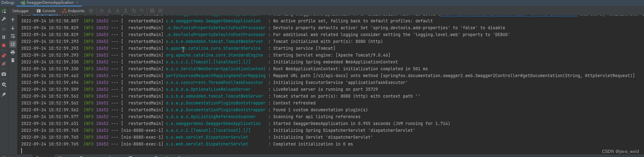Pause the running program
Screen dimensions: 644x157
click(4, 37)
